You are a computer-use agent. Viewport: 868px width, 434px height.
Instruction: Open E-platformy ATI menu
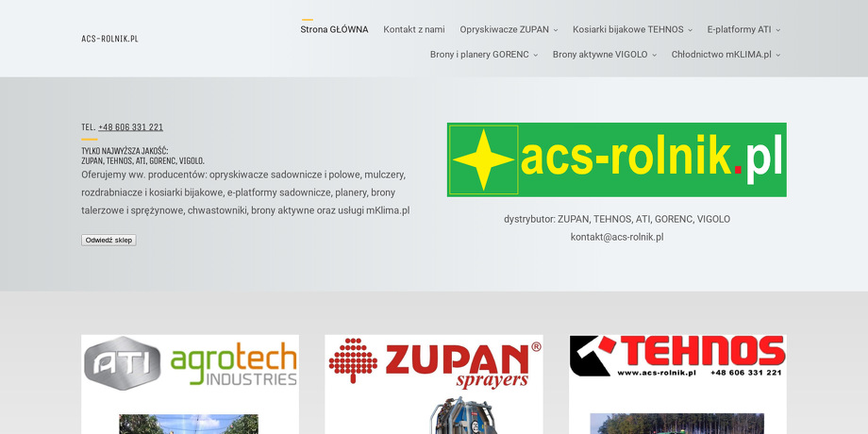(739, 29)
